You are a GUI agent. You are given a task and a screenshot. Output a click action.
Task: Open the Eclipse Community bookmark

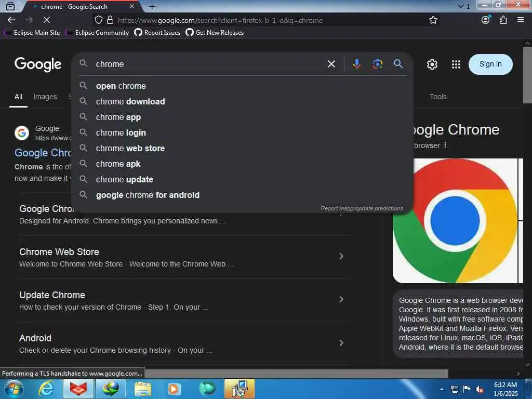point(98,33)
